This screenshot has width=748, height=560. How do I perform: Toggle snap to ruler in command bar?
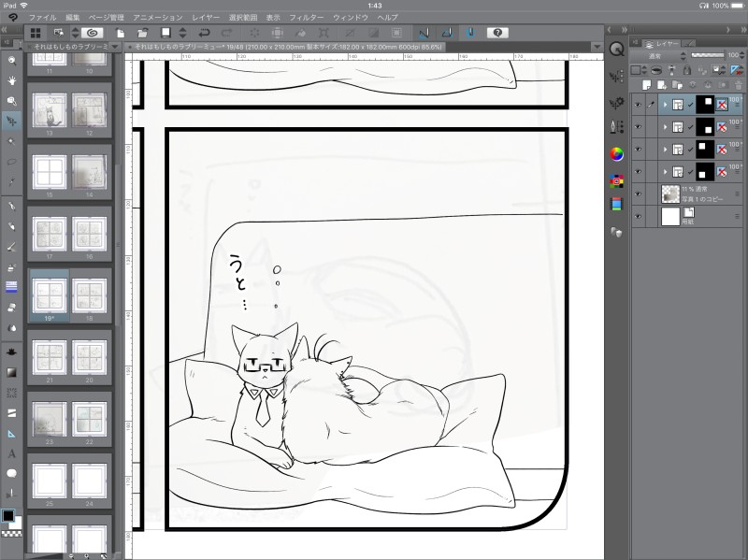pos(424,33)
